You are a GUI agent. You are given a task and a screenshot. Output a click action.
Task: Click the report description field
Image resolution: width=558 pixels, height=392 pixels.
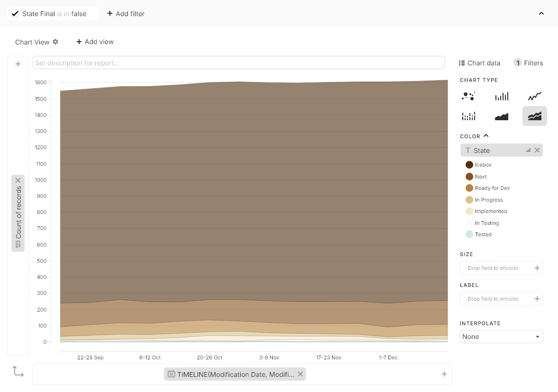[238, 62]
